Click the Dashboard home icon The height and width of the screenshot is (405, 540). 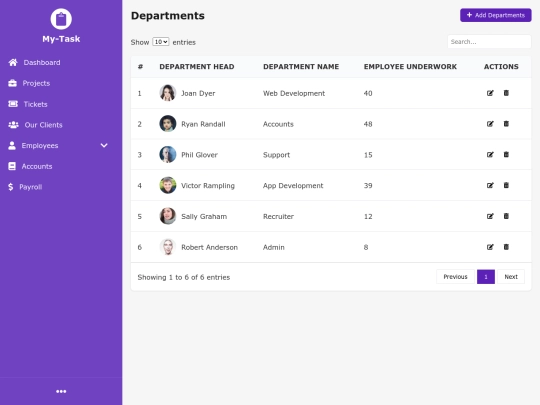click(13, 62)
